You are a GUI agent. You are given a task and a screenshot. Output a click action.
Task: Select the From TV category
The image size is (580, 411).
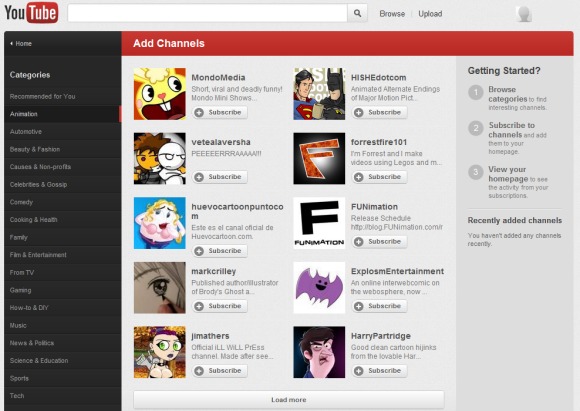click(63, 273)
